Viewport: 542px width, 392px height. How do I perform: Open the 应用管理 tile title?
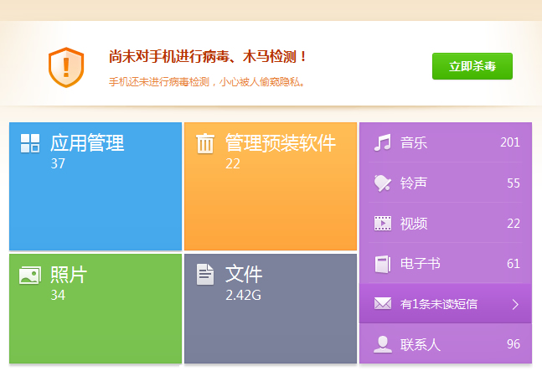(x=87, y=142)
